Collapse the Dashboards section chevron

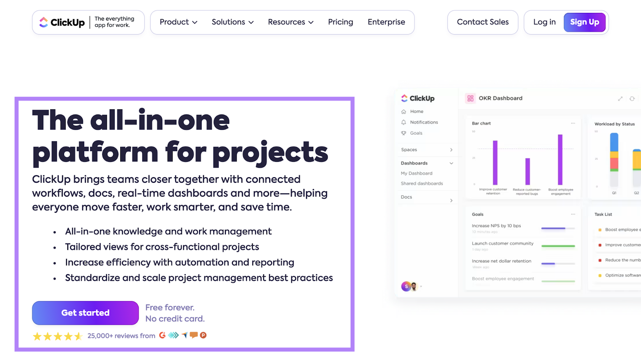point(452,163)
